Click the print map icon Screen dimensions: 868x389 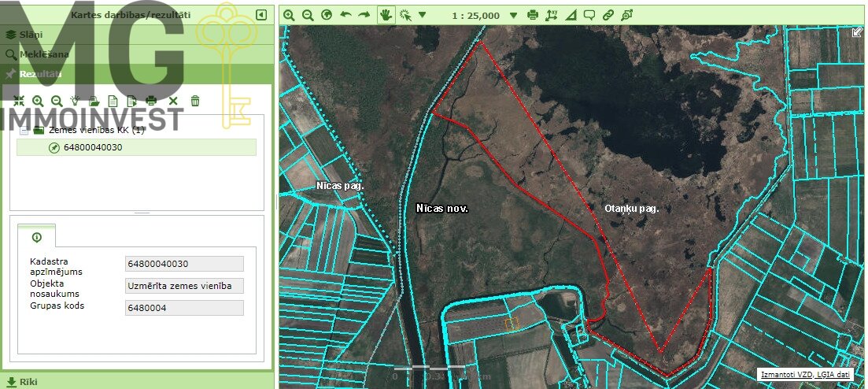(533, 15)
